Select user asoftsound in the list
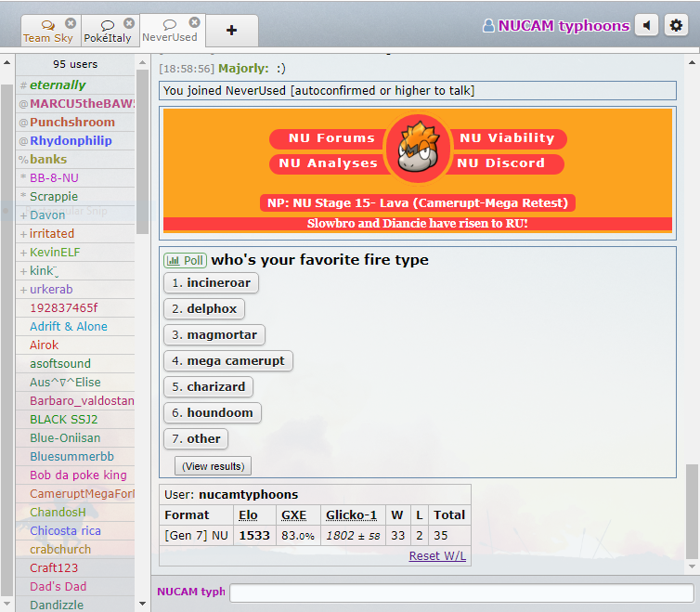700x612 pixels. click(x=75, y=364)
